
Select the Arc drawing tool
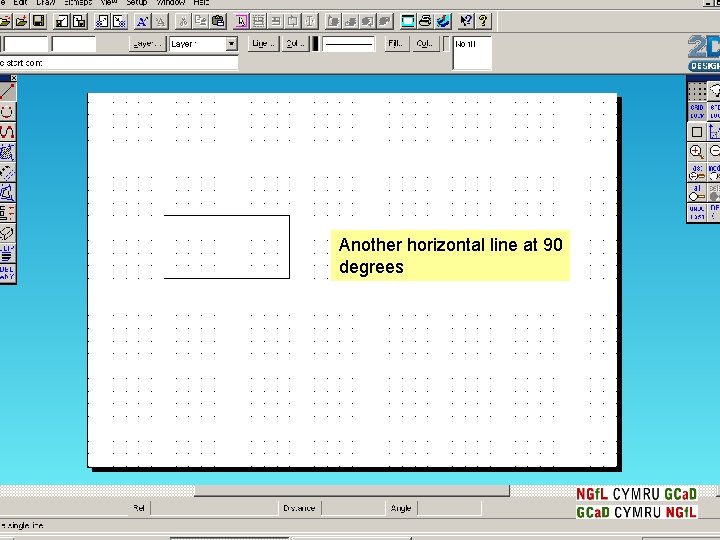click(x=7, y=112)
